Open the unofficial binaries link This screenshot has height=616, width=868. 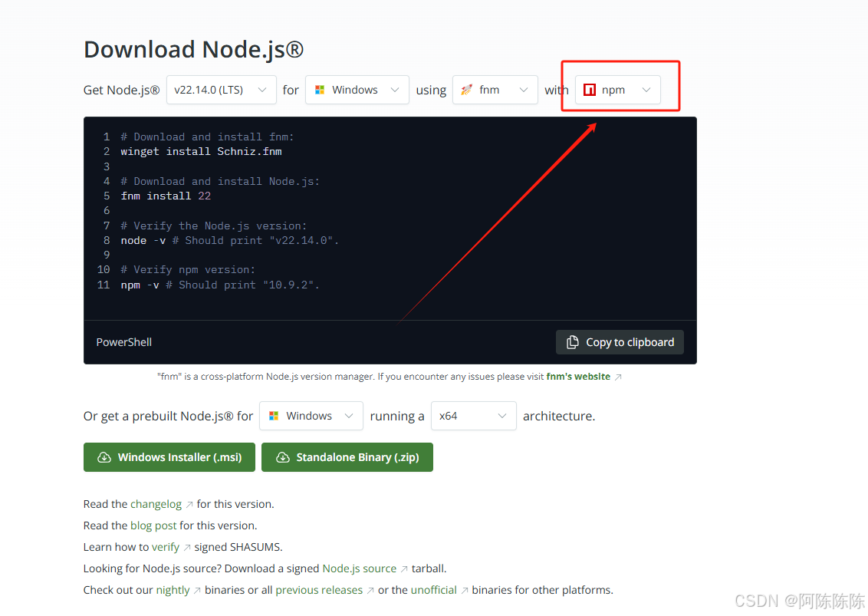(x=433, y=590)
